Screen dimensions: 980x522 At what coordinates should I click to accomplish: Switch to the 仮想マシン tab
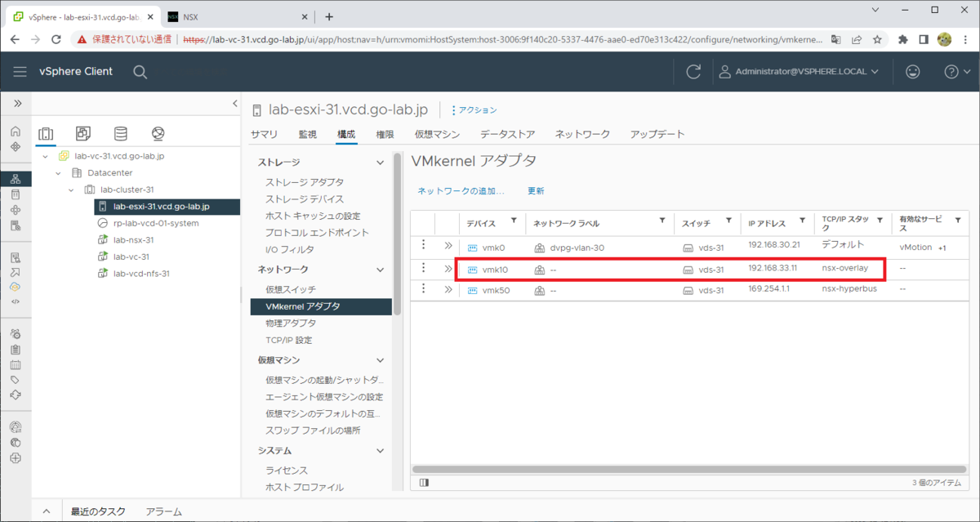437,134
